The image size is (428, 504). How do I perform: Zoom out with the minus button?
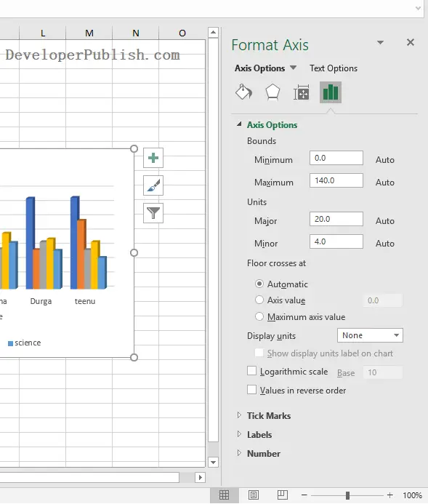304,495
